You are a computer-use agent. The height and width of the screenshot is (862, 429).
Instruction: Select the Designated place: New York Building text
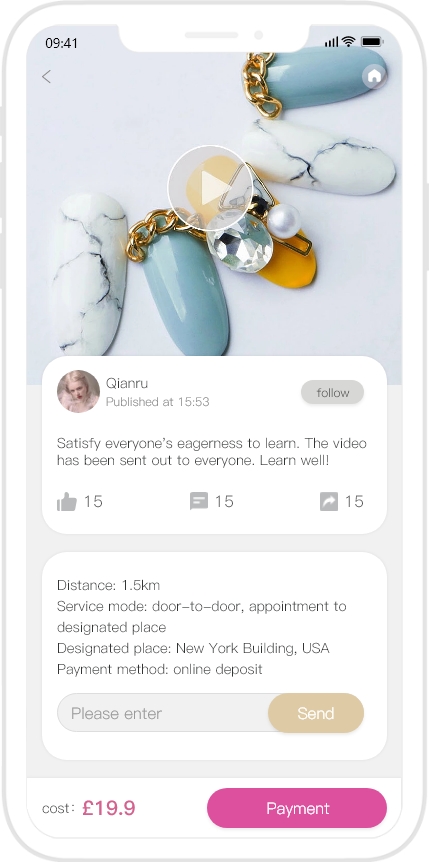pyautogui.click(x=193, y=648)
